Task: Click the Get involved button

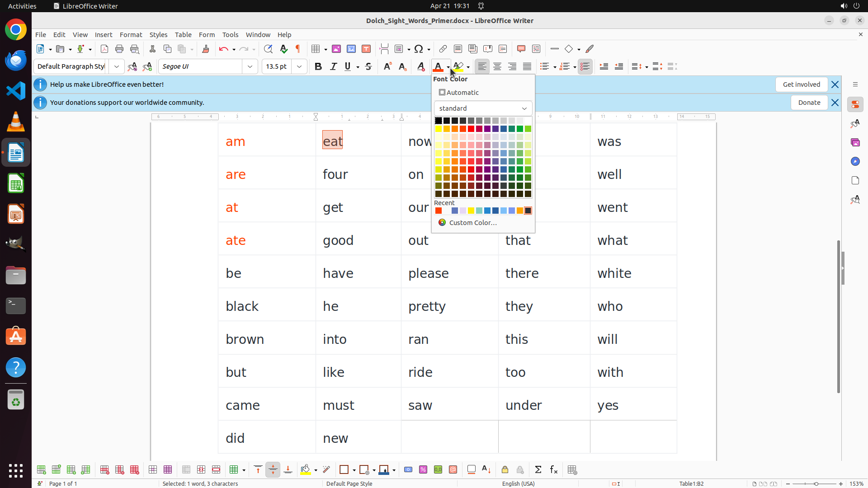Action: coord(801,84)
